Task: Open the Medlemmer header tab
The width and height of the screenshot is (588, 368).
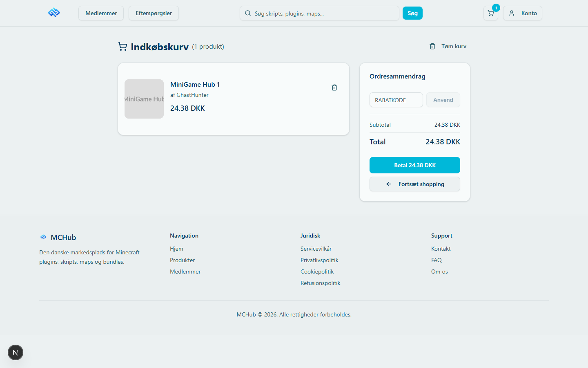Action: 101,13
